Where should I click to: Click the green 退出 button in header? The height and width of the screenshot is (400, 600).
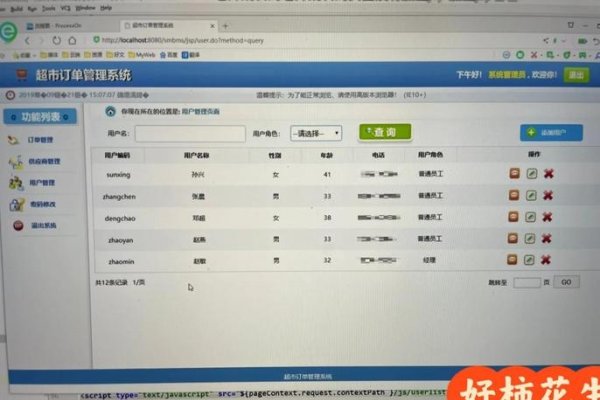pos(576,74)
